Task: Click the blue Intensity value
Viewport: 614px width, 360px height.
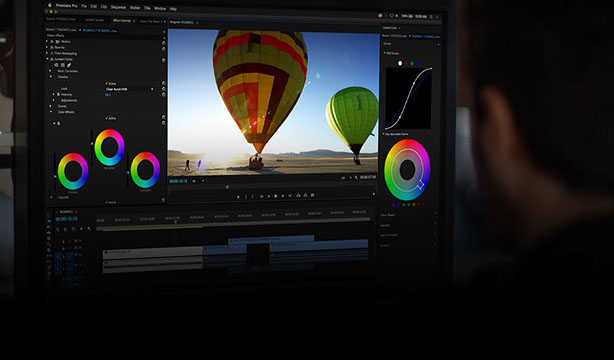Action: pos(108,94)
